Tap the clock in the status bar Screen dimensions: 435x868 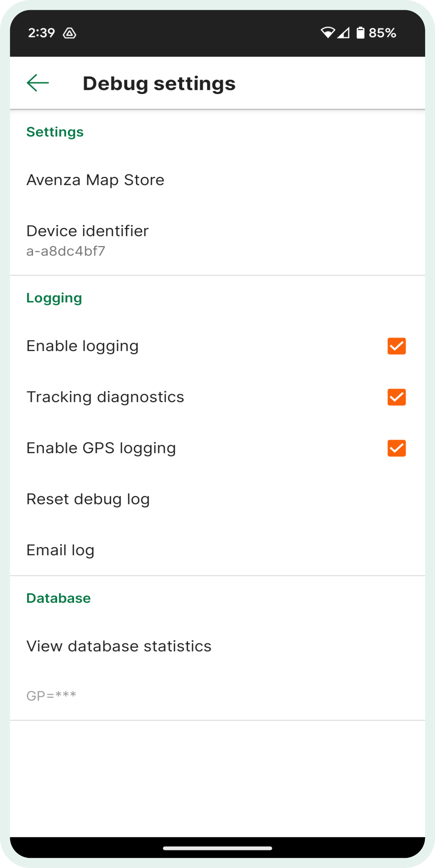coord(41,33)
